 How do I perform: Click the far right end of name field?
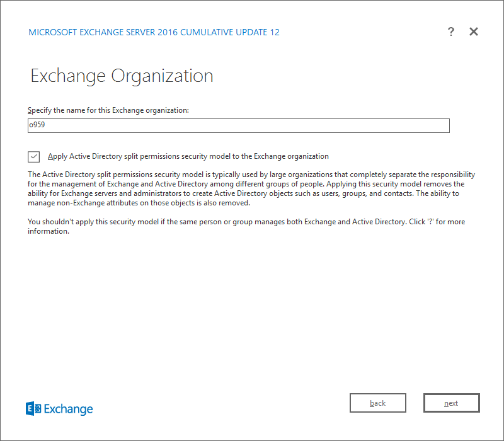coord(446,125)
